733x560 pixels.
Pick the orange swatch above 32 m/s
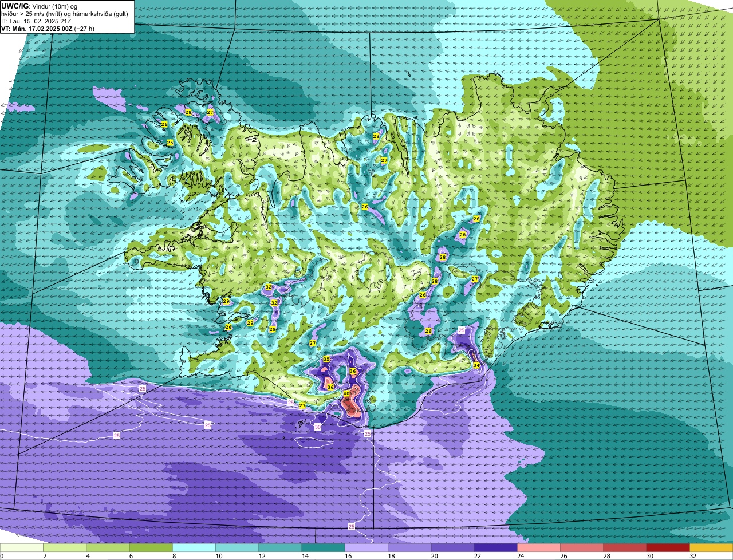pyautogui.click(x=711, y=548)
